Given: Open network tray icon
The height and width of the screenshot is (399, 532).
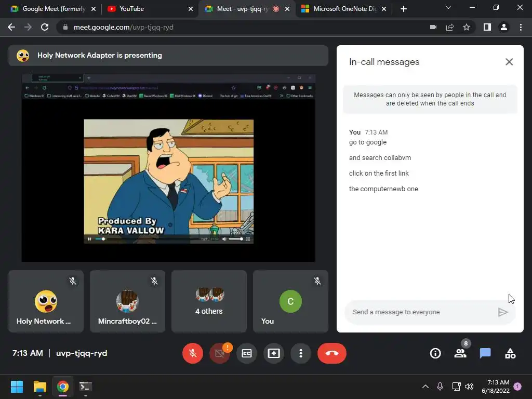Looking at the screenshot, I should click(456, 387).
